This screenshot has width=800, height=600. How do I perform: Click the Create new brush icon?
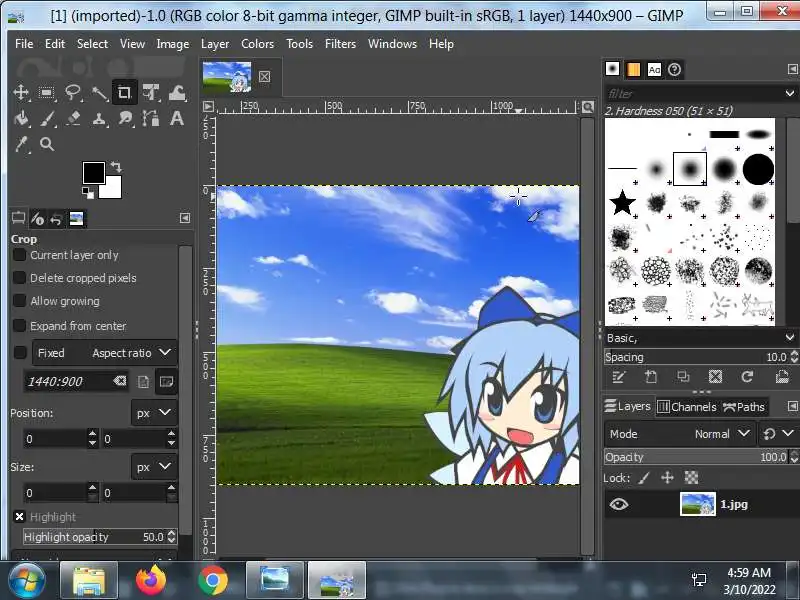[651, 377]
